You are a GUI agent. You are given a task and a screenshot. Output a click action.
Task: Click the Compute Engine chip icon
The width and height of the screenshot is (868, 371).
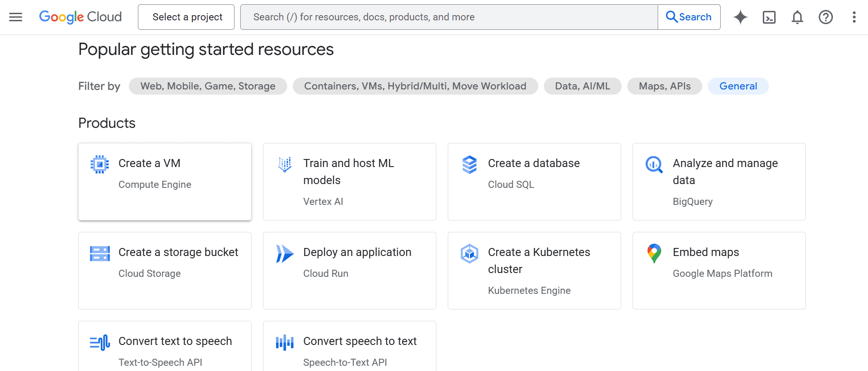click(99, 164)
